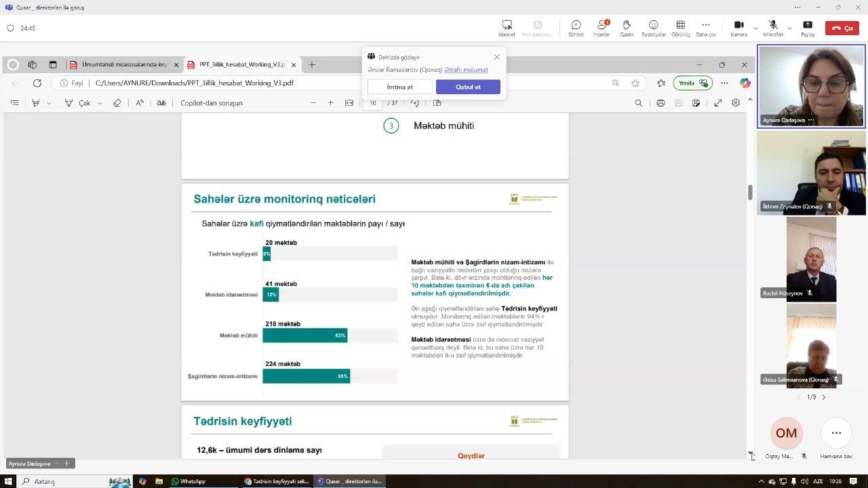The image size is (868, 488).
Task: Open the Söhbət chat panel
Action: click(x=576, y=28)
